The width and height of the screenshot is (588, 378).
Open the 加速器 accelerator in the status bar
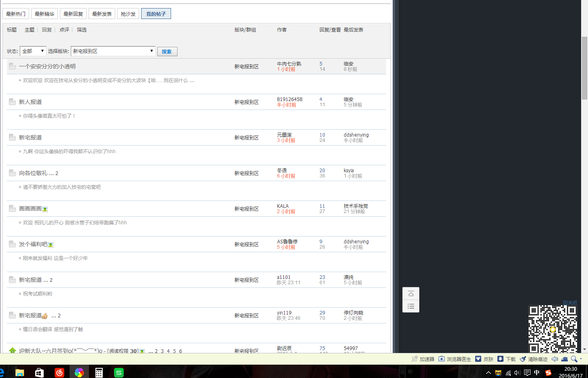click(x=423, y=359)
